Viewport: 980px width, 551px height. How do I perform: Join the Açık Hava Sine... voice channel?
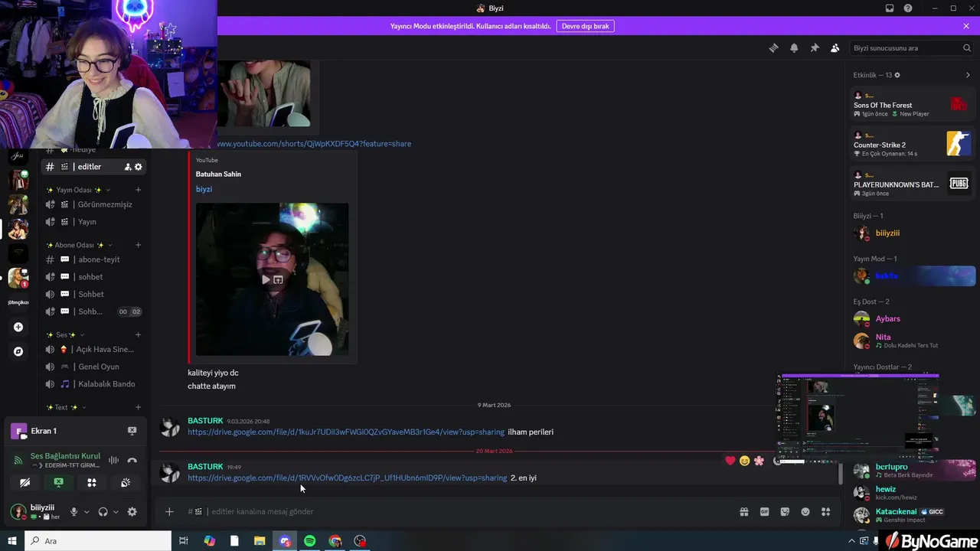(93, 349)
